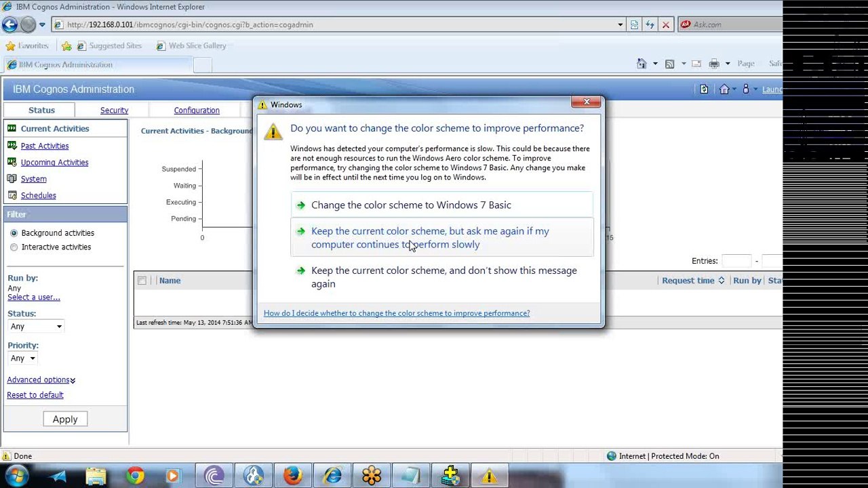Open the IE Home button dropdown arrow
The image size is (868, 488).
click(x=654, y=64)
